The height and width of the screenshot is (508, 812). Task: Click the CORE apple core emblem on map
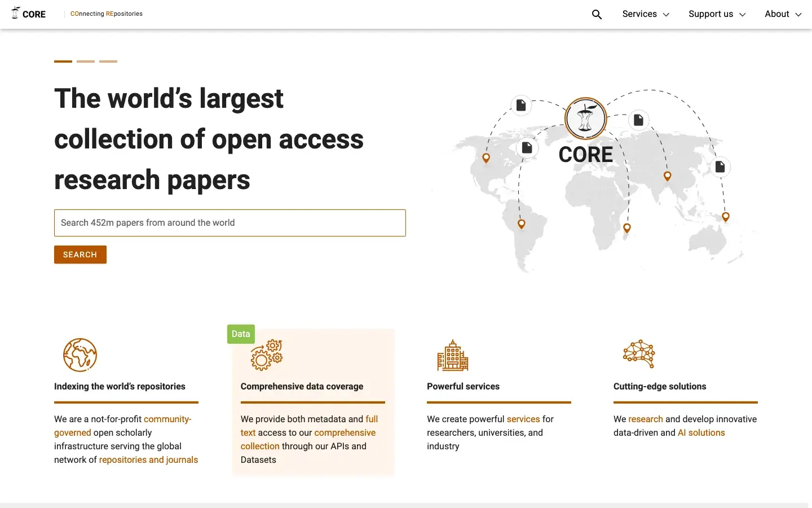(586, 119)
